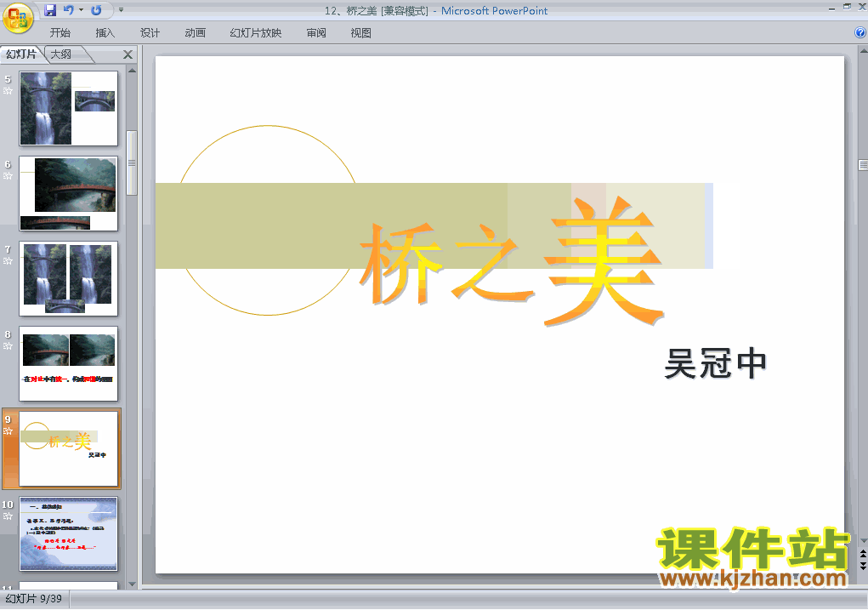Open the 设计 ribbon tab
This screenshot has width=868, height=610.
coord(150,33)
